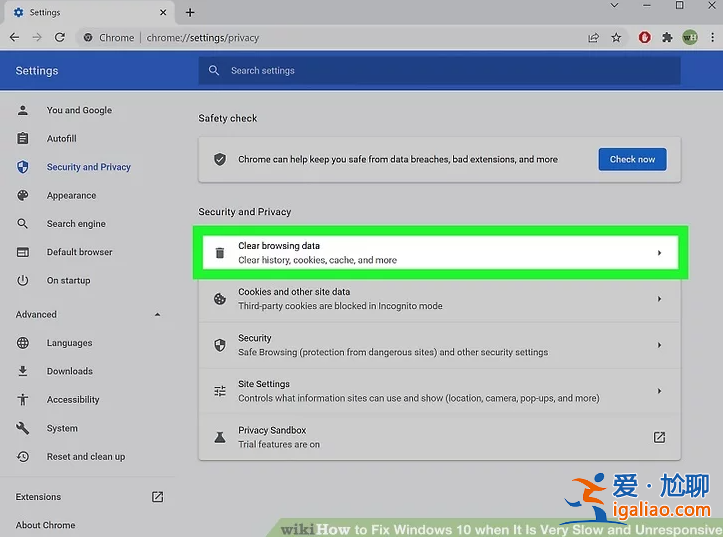Click the Appearance palette icon
Image resolution: width=723 pixels, height=537 pixels.
[x=23, y=195]
